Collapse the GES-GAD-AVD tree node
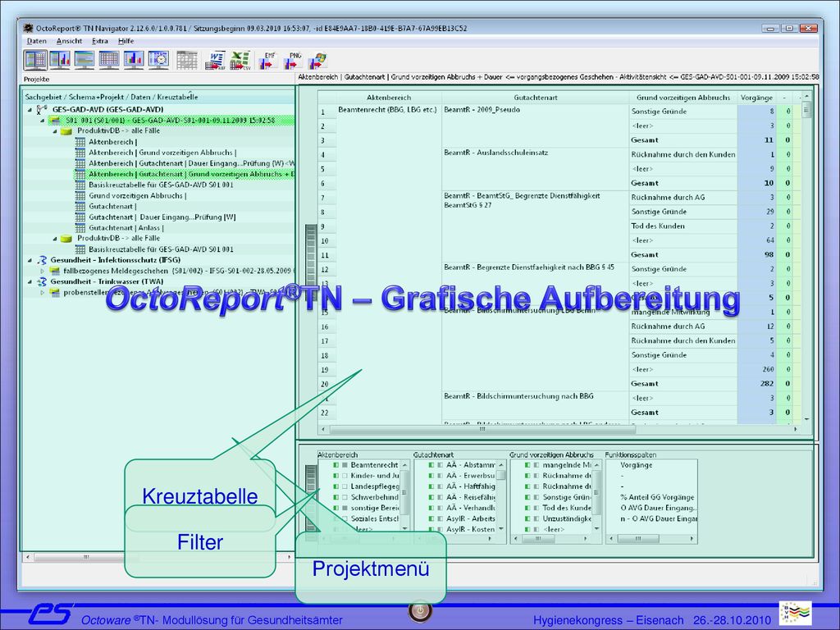The image size is (840, 630). [x=30, y=110]
